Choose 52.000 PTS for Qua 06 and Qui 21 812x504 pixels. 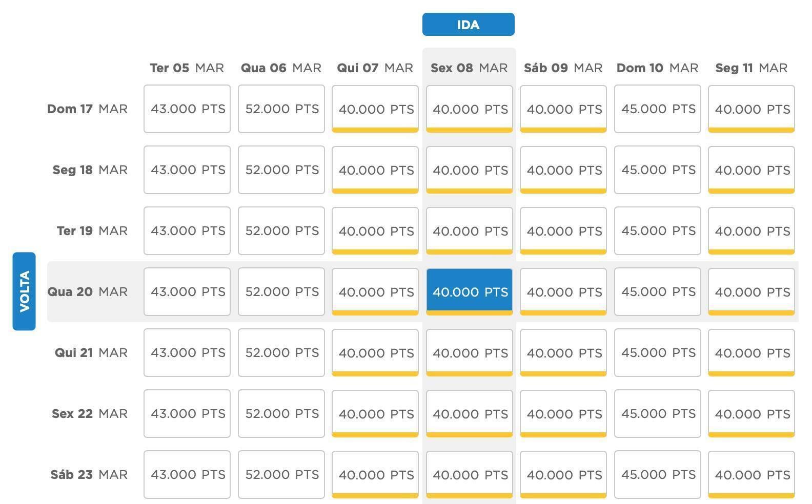point(281,352)
